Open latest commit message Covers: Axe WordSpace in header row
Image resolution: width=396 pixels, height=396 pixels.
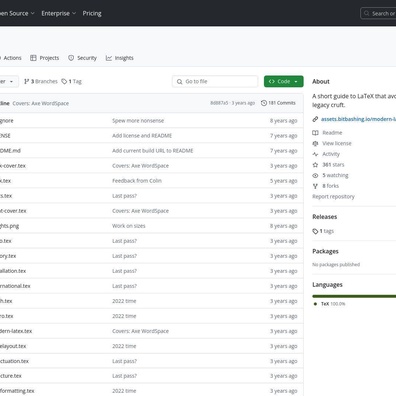pyautogui.click(x=41, y=103)
